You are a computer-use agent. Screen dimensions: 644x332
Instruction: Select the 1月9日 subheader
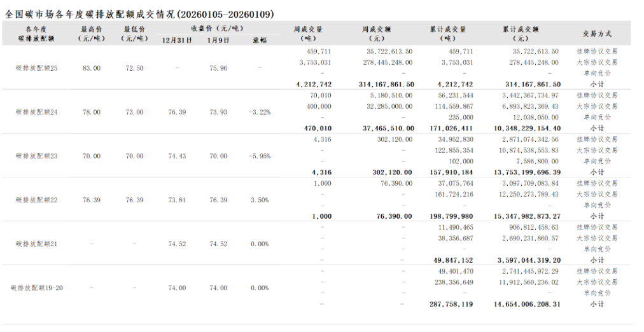coord(218,39)
